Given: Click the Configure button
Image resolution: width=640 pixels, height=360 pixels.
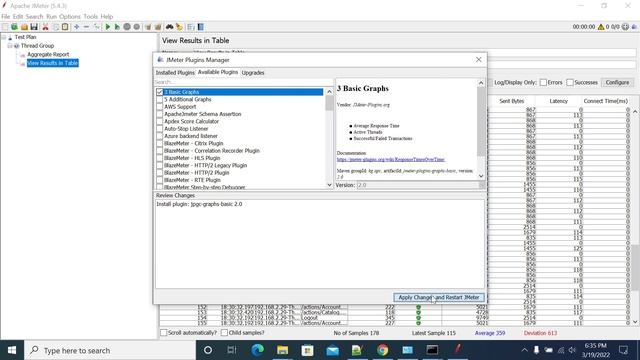Looking at the screenshot, I should pyautogui.click(x=617, y=82).
